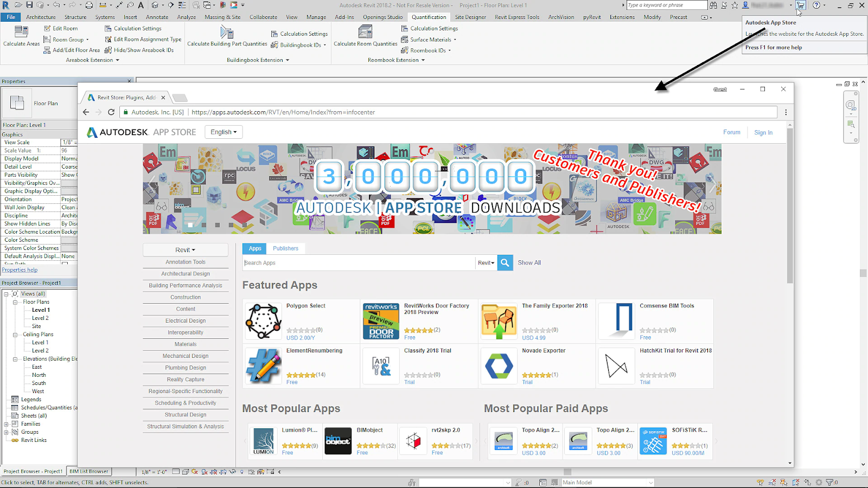
Task: Click the View Scale 1/8" = 1'-0" control
Action: [154, 472]
